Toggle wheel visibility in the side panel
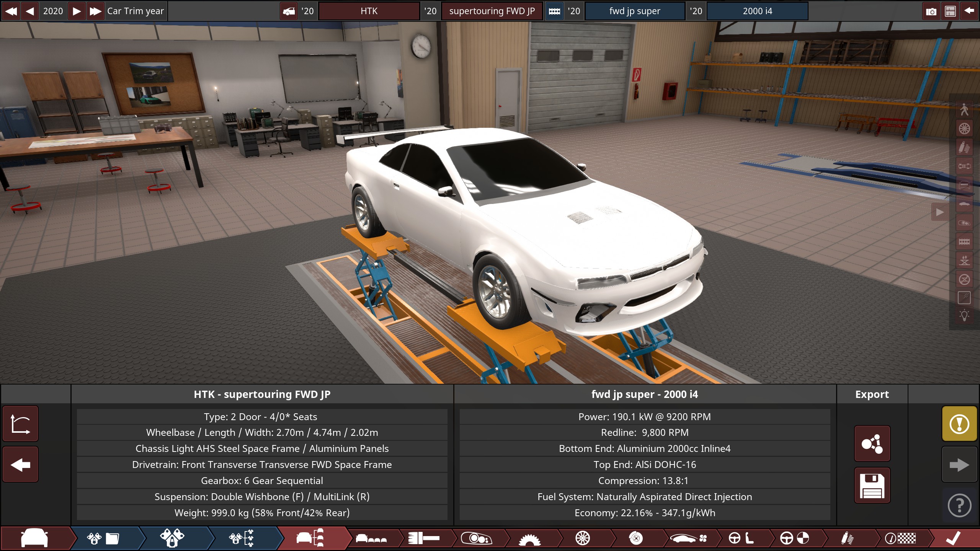The height and width of the screenshot is (551, 980). 964,128
